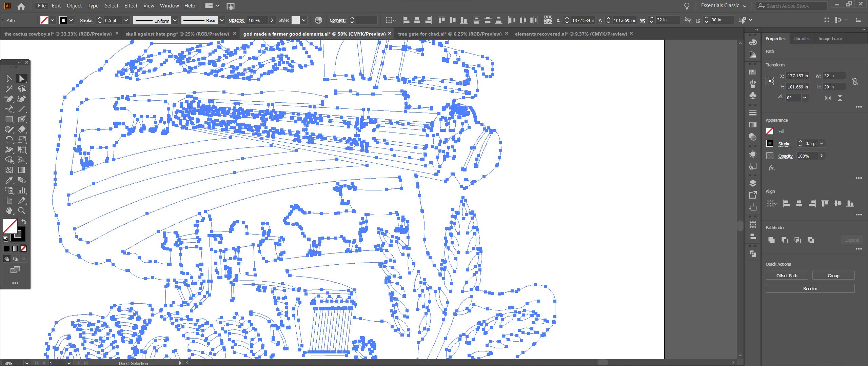The width and height of the screenshot is (868, 366).
Task: Select the Pen tool
Action: pos(9,99)
